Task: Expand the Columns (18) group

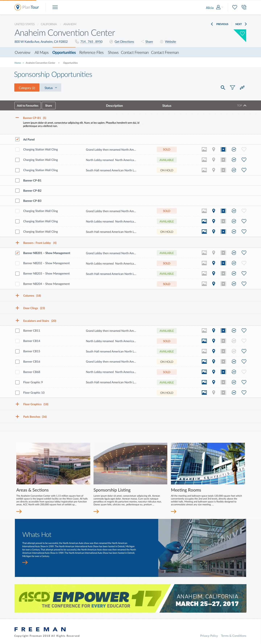Action: pos(17,295)
